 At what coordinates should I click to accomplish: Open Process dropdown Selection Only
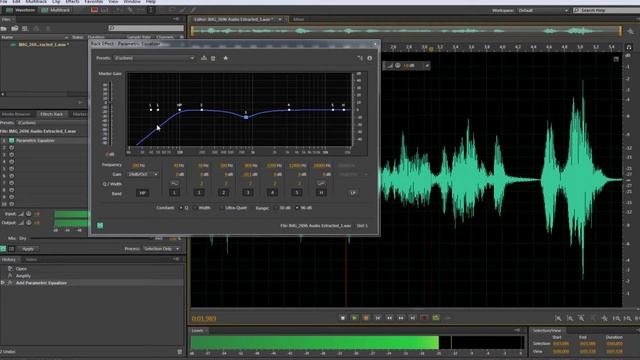click(161, 249)
